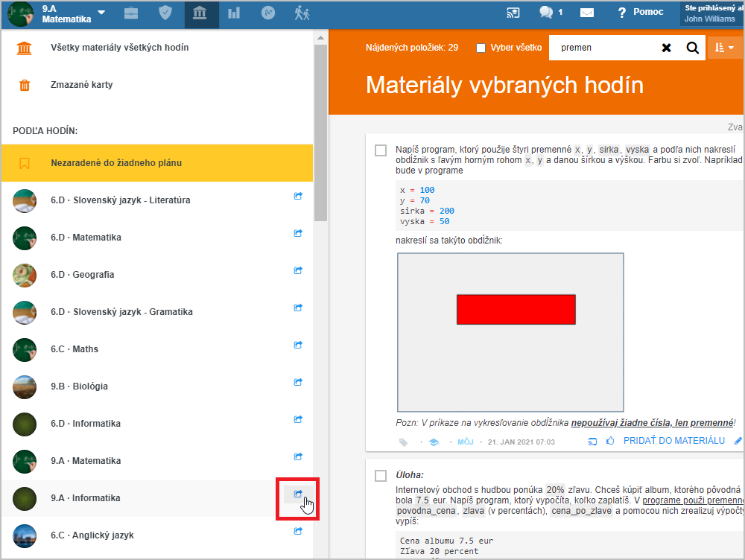Open the grade badge icon in top bar
Screen dimensions: 745x560
pyautogui.click(x=268, y=13)
